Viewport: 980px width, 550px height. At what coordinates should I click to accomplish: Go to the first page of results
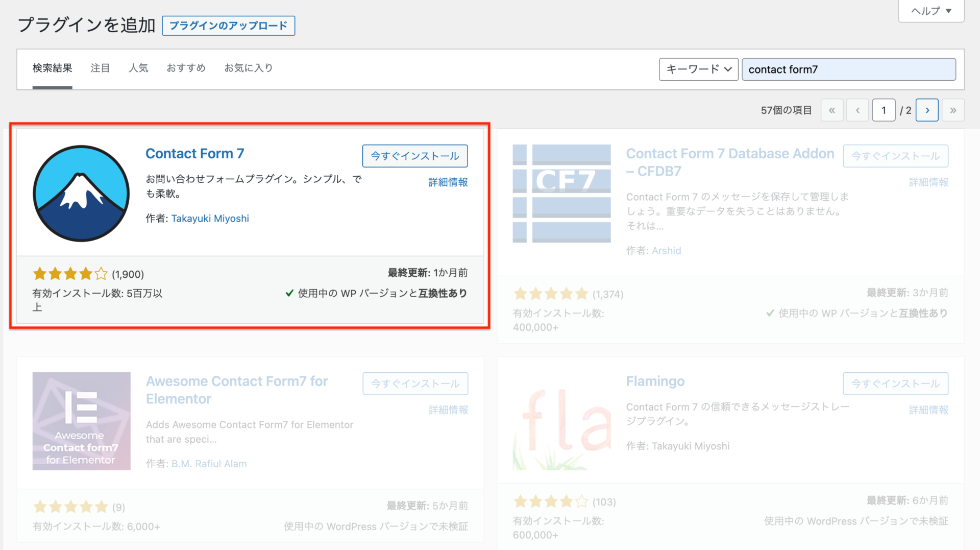832,110
